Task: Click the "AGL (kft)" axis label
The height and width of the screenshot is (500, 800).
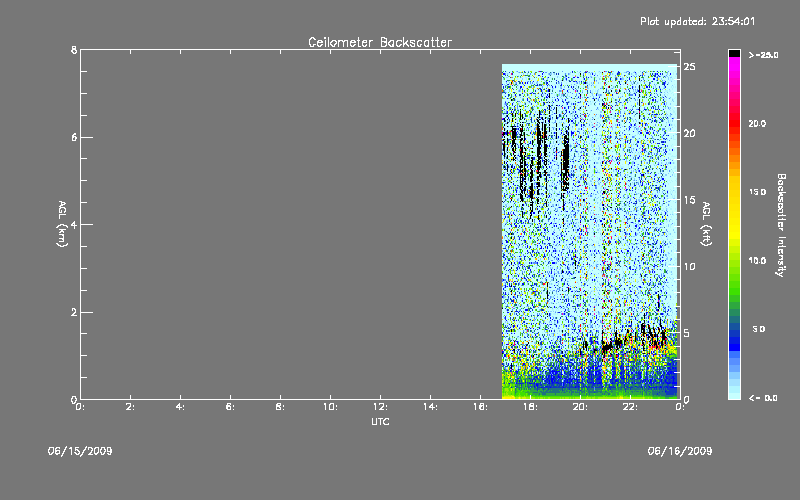Action: coord(706,224)
